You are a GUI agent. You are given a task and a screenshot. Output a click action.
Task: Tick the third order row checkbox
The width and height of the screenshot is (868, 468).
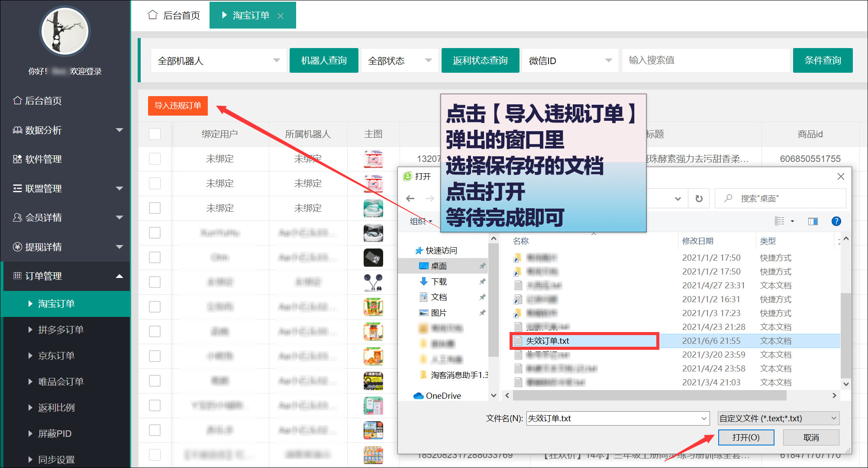point(155,208)
